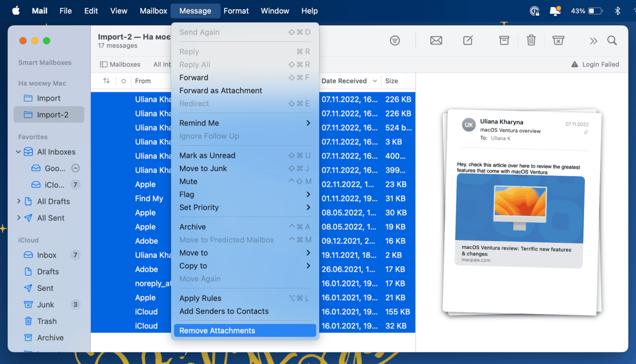Viewport: 636px width, 364px height.
Task: Select Add Senders to Contacts
Action: [x=245, y=311]
